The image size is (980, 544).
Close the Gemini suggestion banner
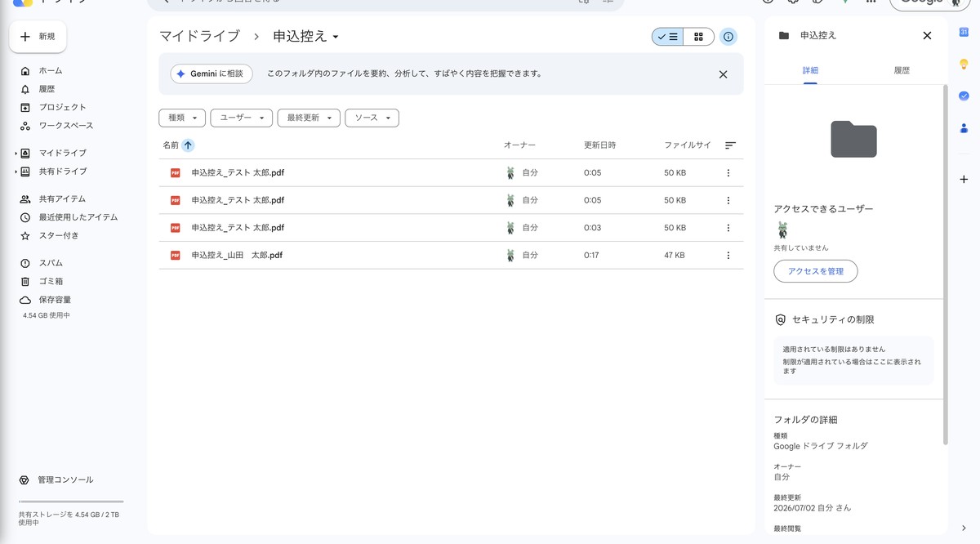(x=723, y=74)
